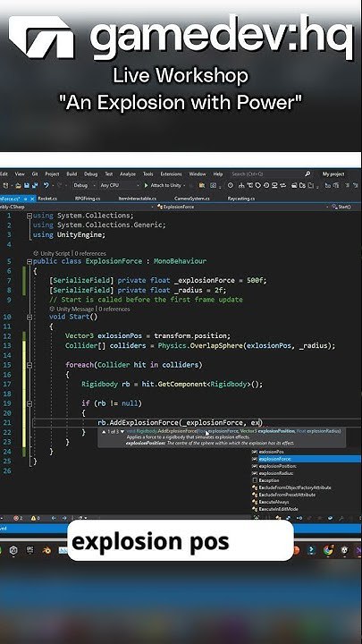This screenshot has width=362, height=644.
Task: Switch to the ItemInteractable.cs tab
Action: (137, 199)
